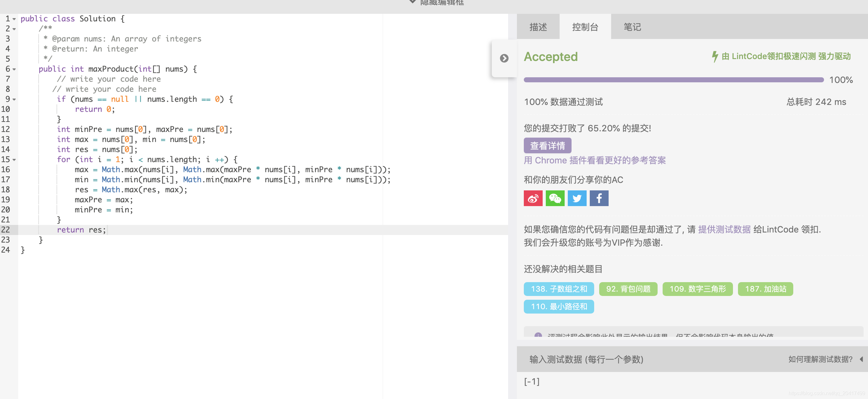Click the Accepted status text
The image size is (868, 399).
click(551, 57)
